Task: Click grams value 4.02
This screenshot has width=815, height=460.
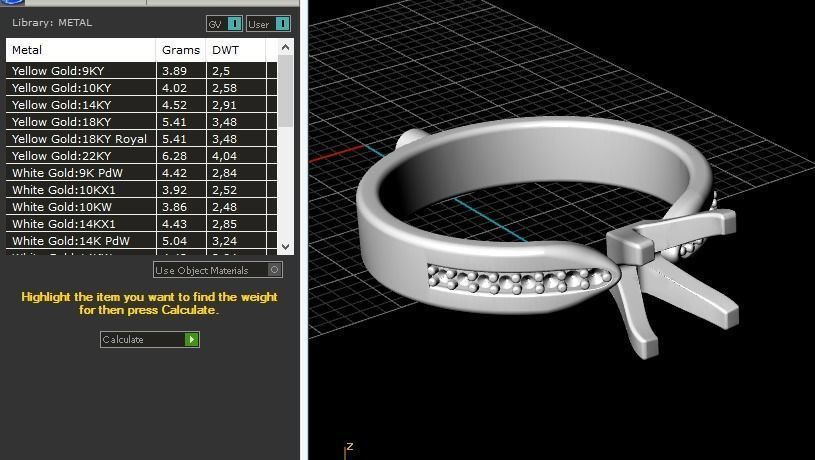Action: 174,88
